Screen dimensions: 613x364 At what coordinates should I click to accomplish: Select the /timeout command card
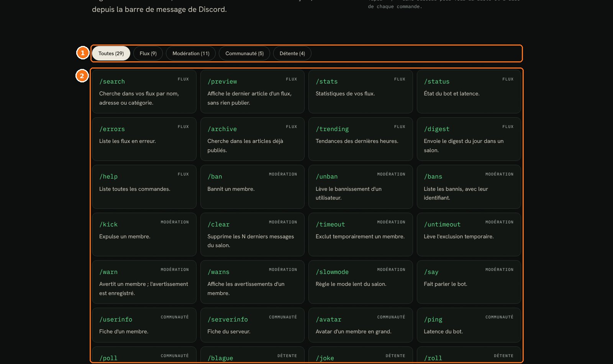coord(361,234)
